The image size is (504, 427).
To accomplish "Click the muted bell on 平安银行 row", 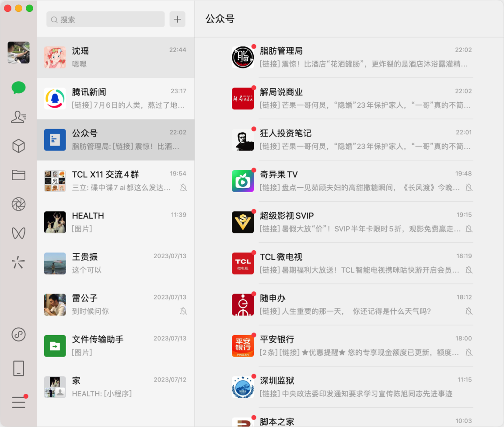I will point(469,352).
